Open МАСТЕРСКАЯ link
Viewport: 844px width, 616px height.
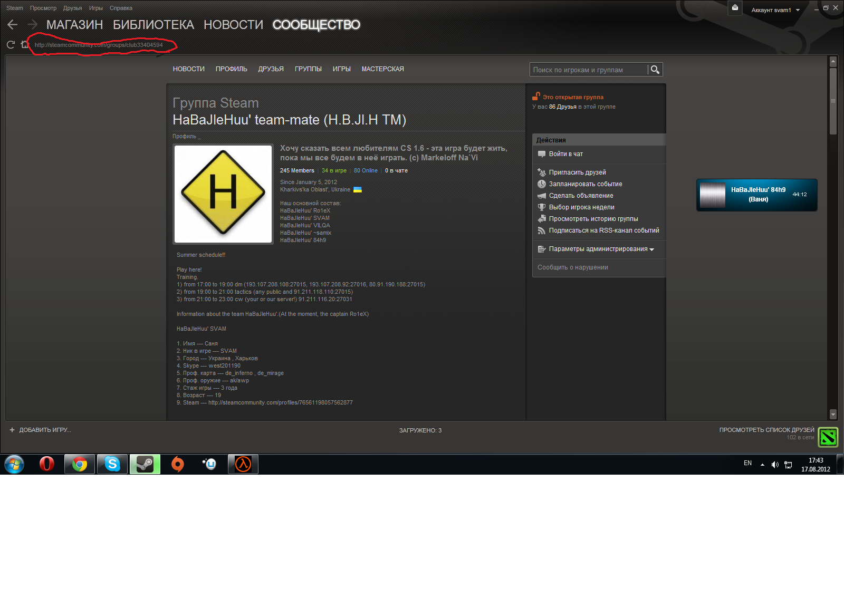(x=383, y=69)
